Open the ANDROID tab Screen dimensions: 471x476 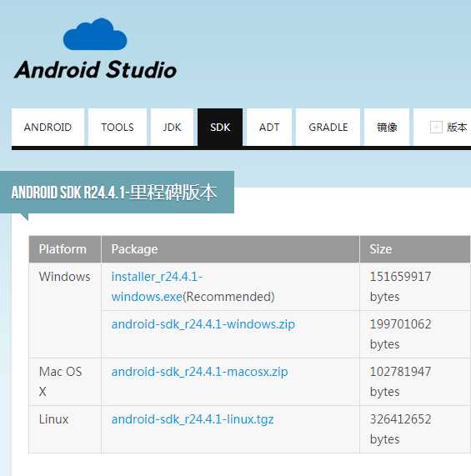48,128
